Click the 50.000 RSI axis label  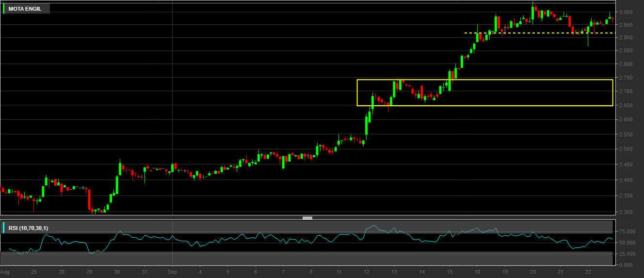[626, 243]
